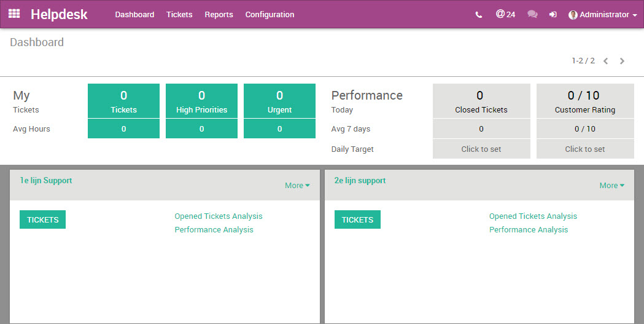Screen dimensions: 644x324
Task: Open TICKETS button in 1e lijn Support
Action: pyautogui.click(x=43, y=219)
